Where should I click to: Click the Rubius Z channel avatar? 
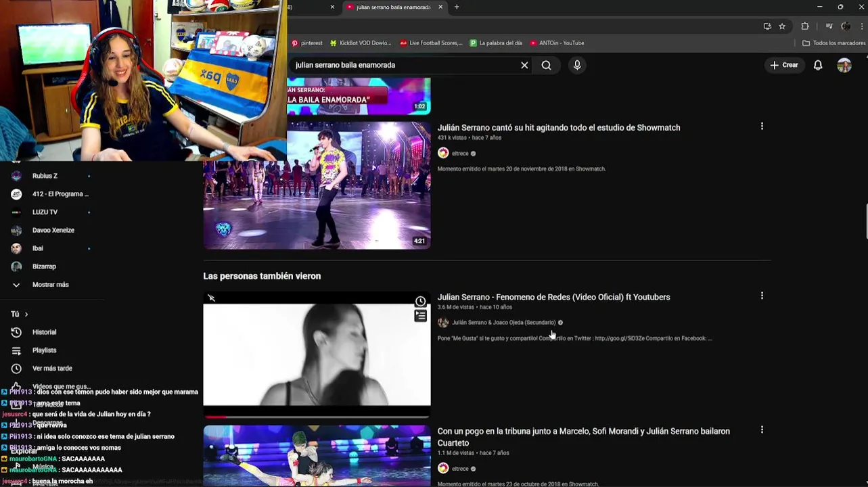16,176
